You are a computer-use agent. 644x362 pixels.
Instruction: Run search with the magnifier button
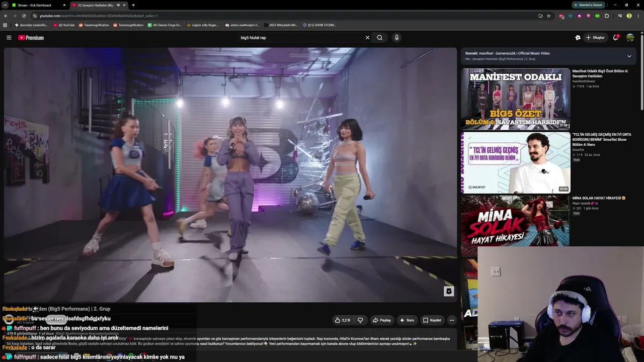380,38
